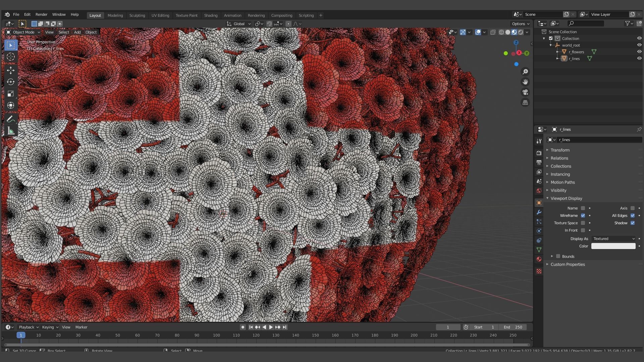
Task: Open the Render properties tab
Action: [539, 153]
